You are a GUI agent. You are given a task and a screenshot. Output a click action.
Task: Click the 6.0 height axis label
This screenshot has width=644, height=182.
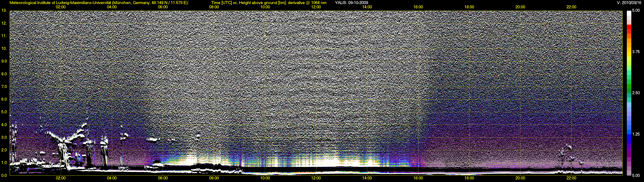tap(4, 99)
